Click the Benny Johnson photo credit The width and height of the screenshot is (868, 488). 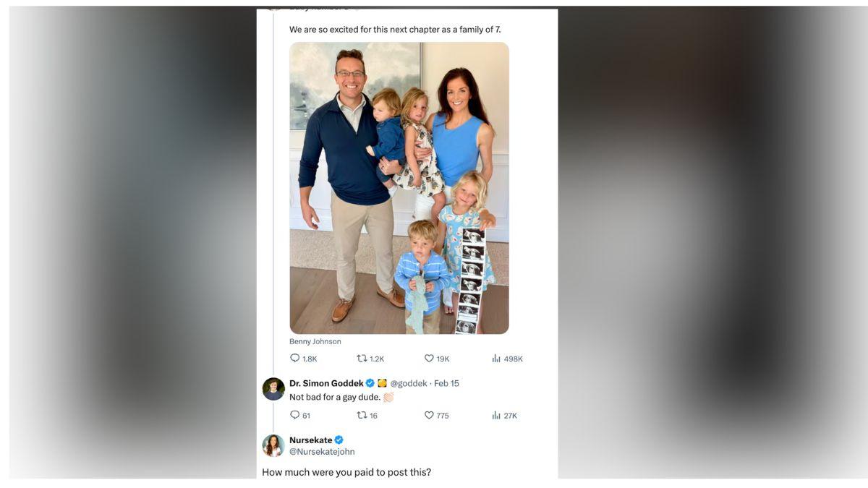tap(315, 341)
